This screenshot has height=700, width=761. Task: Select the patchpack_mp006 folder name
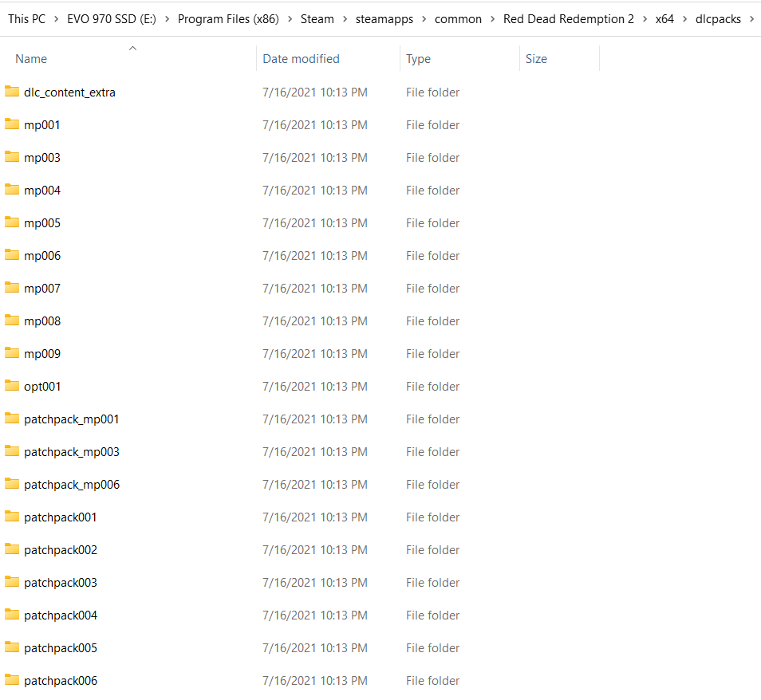72,485
